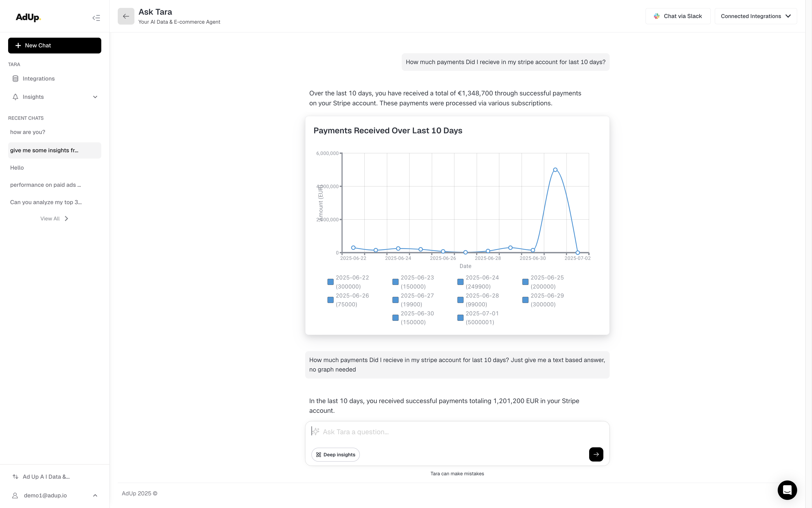Viewport: 812px width, 508px height.
Task: Toggle the 2025-06-22 legend series box
Action: [331, 282]
